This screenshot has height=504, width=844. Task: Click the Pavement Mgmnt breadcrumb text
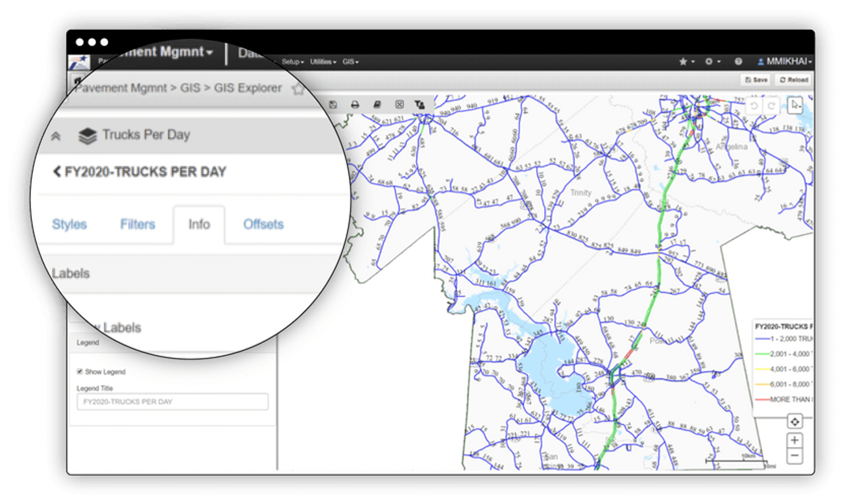pyautogui.click(x=121, y=88)
